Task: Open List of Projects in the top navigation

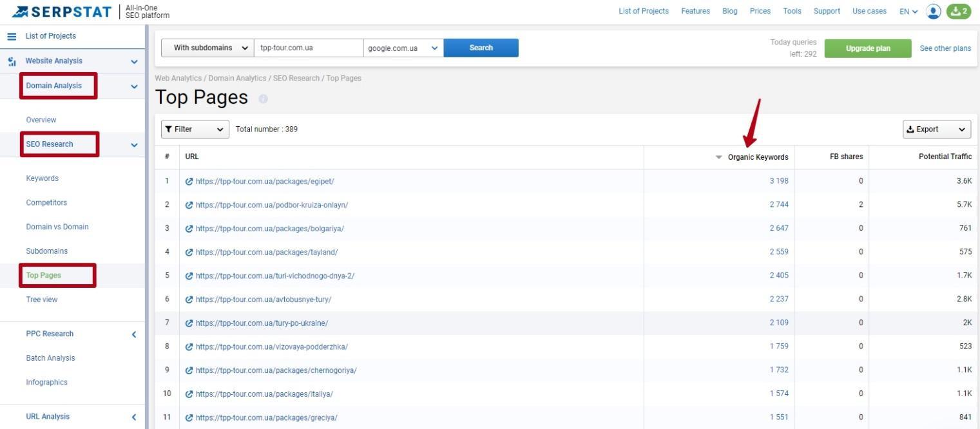Action: pos(644,11)
